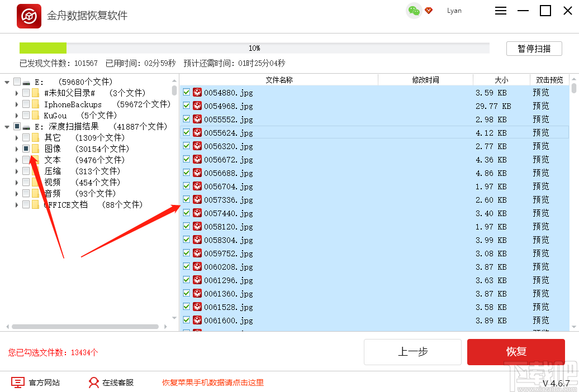Click the file icon of 0056688.jpg
This screenshot has width=579, height=392.
[x=197, y=173]
